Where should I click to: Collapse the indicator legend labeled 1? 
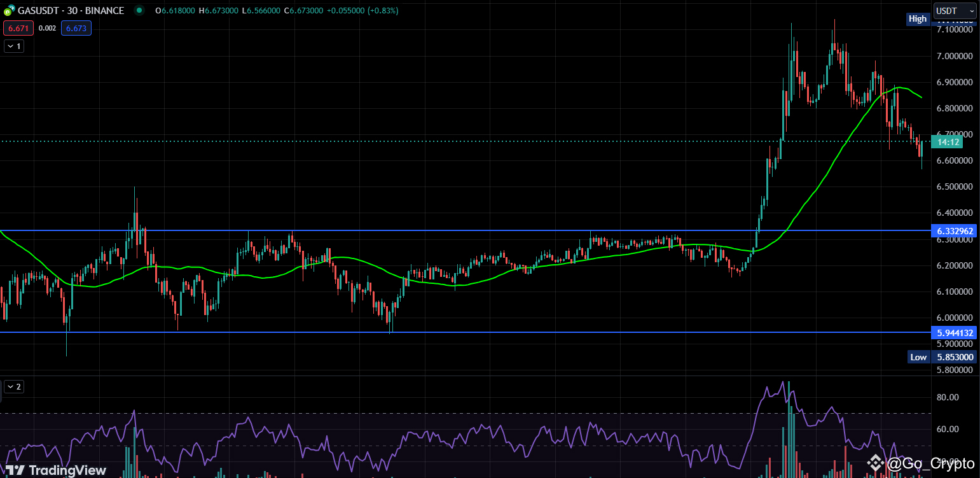pos(14,46)
